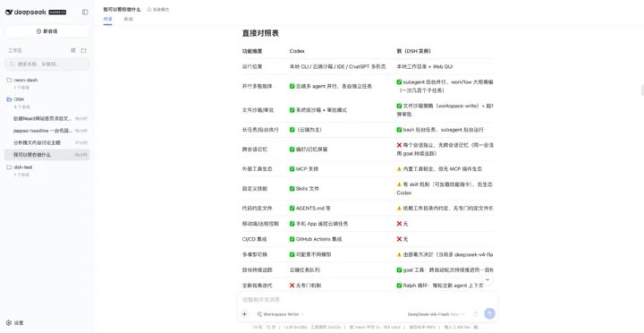Click the 并行多智能体 row label
Screen dimensions: 644x333
tap(257, 86)
